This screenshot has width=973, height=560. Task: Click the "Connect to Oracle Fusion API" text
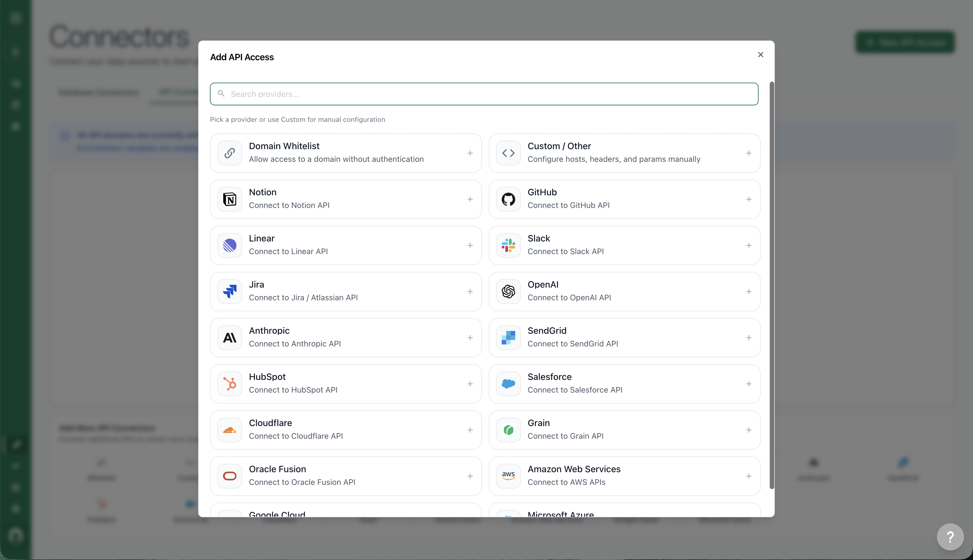[x=302, y=482]
